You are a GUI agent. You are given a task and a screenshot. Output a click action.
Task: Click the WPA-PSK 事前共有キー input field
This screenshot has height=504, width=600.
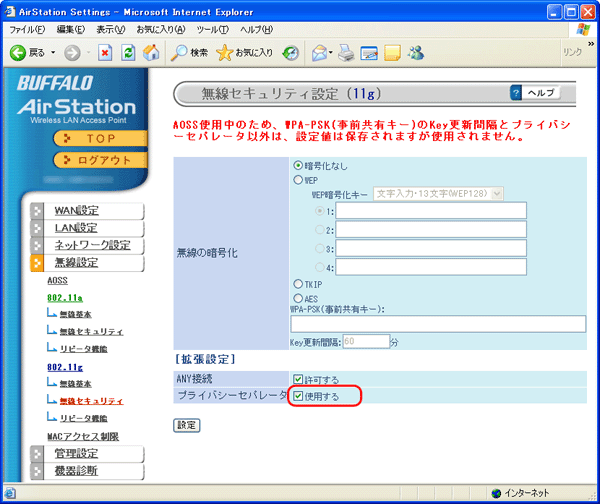424,323
